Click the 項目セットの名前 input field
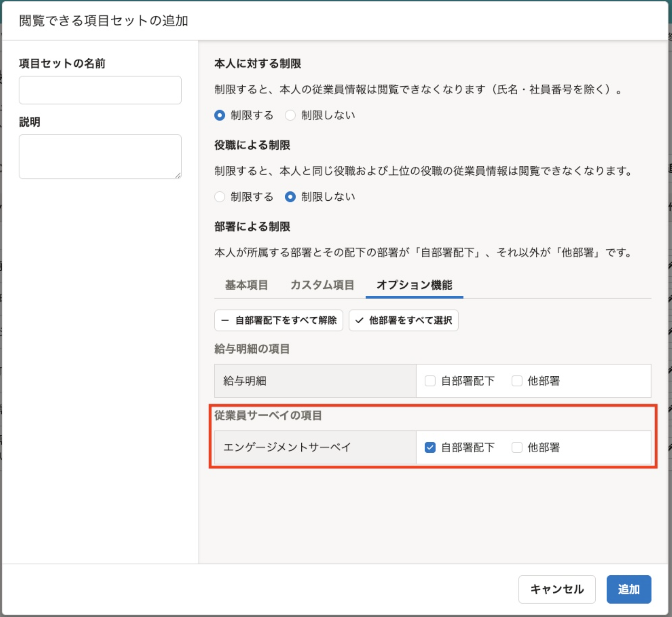This screenshot has height=617, width=672. point(100,90)
